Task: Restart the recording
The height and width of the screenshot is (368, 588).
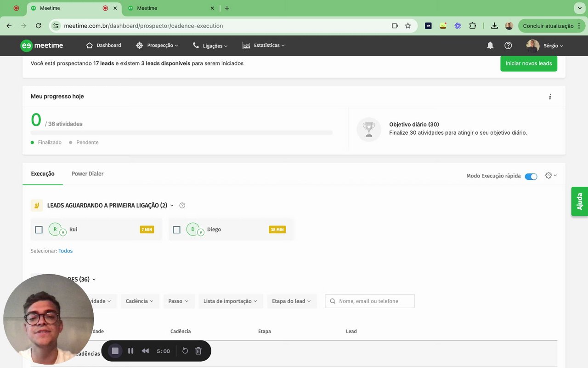Action: pos(185,351)
